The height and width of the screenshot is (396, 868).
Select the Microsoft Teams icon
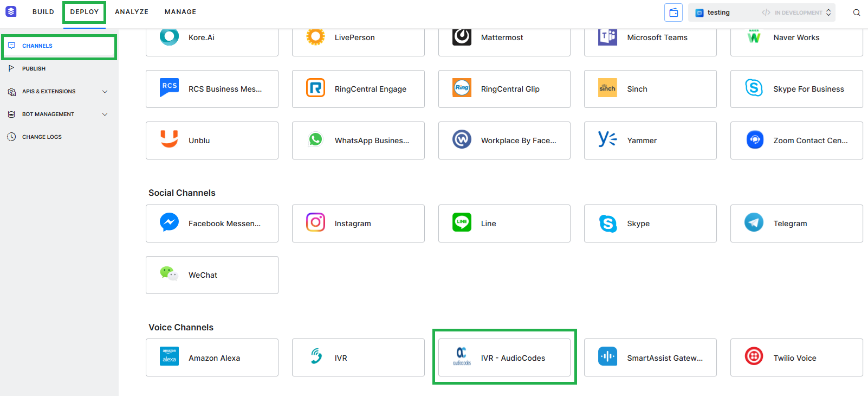coord(607,37)
